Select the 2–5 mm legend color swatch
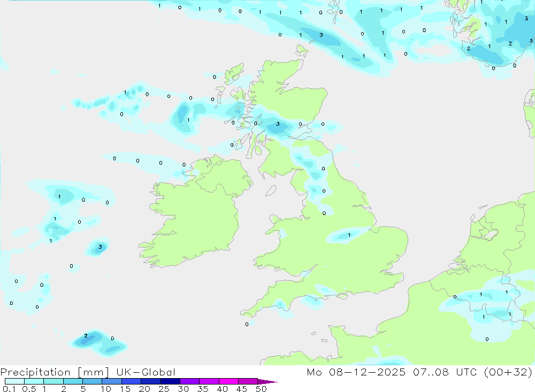This screenshot has height=392, width=535. pos(73,381)
